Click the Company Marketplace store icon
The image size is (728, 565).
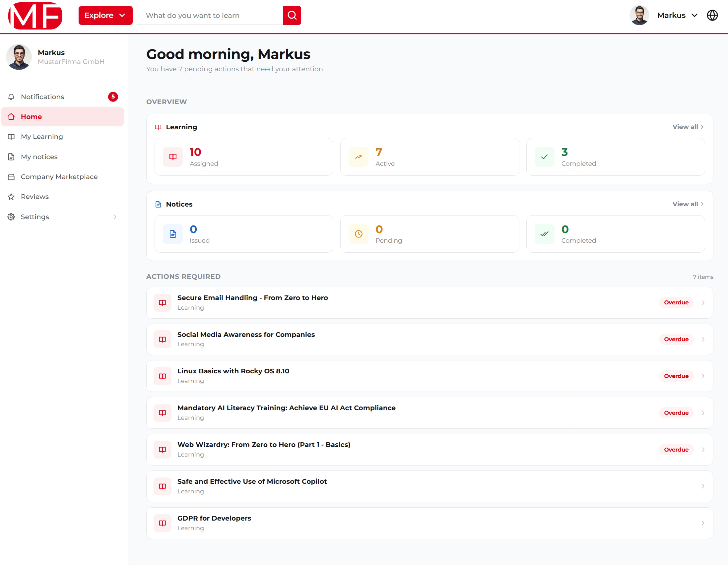11,177
